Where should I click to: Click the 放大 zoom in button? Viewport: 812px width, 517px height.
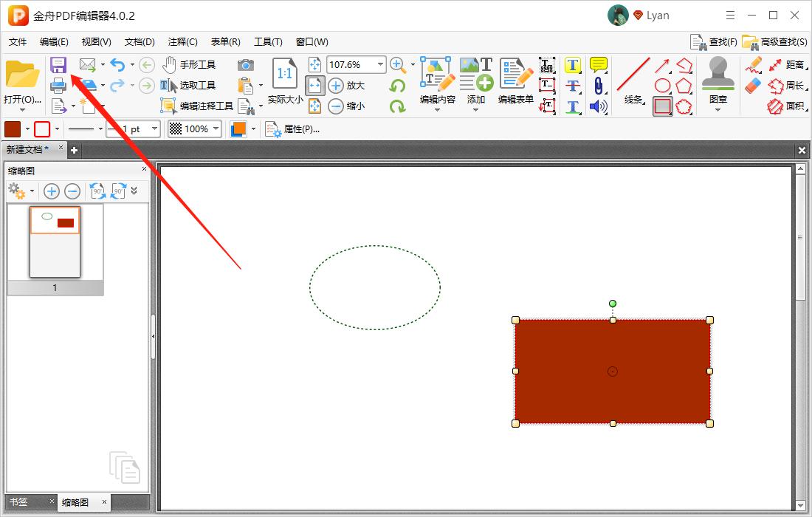346,86
